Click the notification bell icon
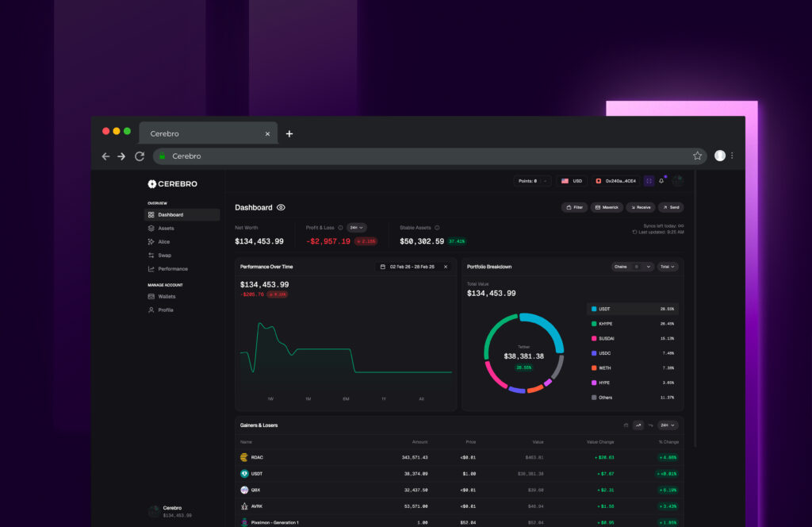 [661, 181]
